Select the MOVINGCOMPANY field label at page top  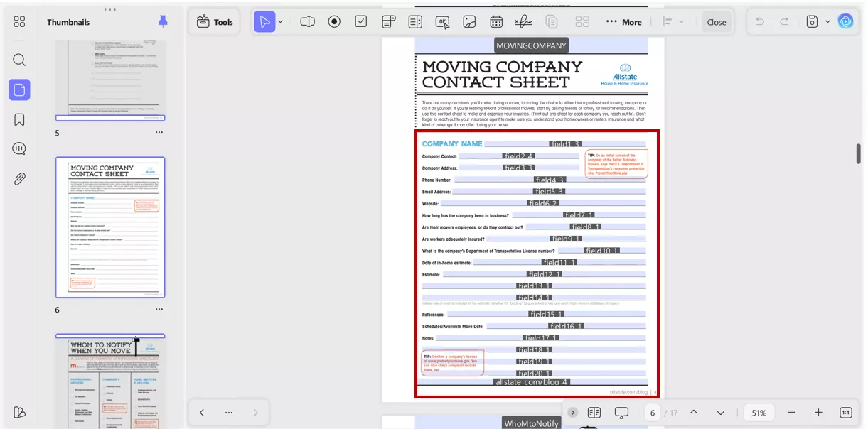[x=532, y=45]
